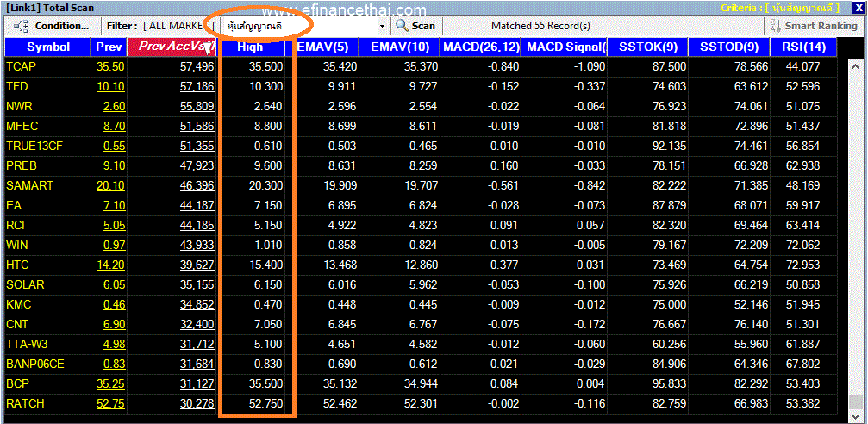The width and height of the screenshot is (868, 424).
Task: Click SAMART prev price 20.10
Action: [110, 185]
